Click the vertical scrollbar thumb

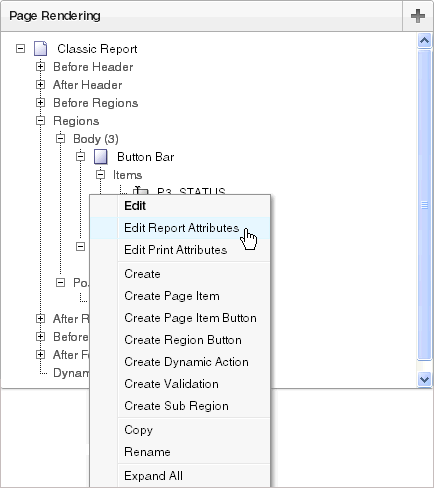[x=424, y=205]
